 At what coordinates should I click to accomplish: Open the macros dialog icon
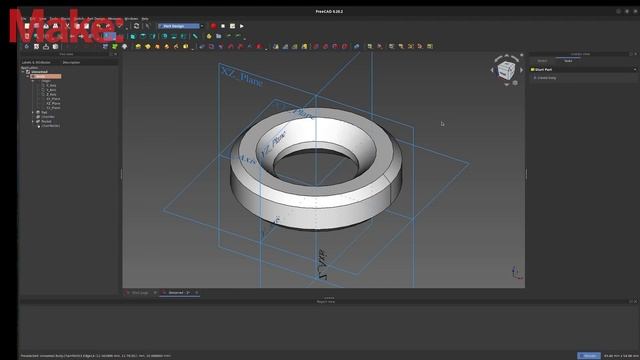232,26
